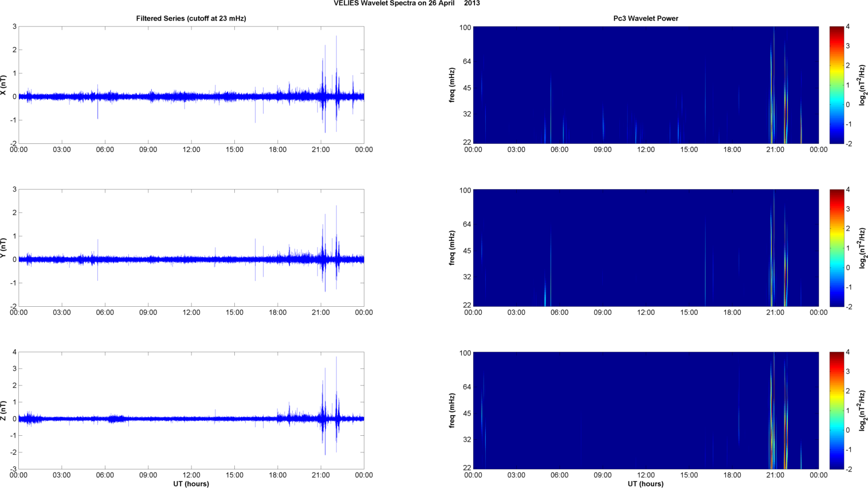Screen dimensions: 868x488
Task: Click the '12:00' tick under the X filtered series
Action: click(x=191, y=150)
